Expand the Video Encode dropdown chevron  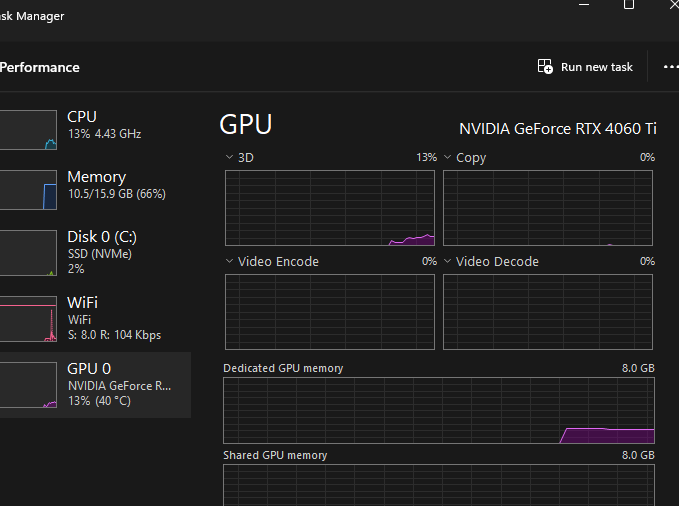(x=231, y=261)
